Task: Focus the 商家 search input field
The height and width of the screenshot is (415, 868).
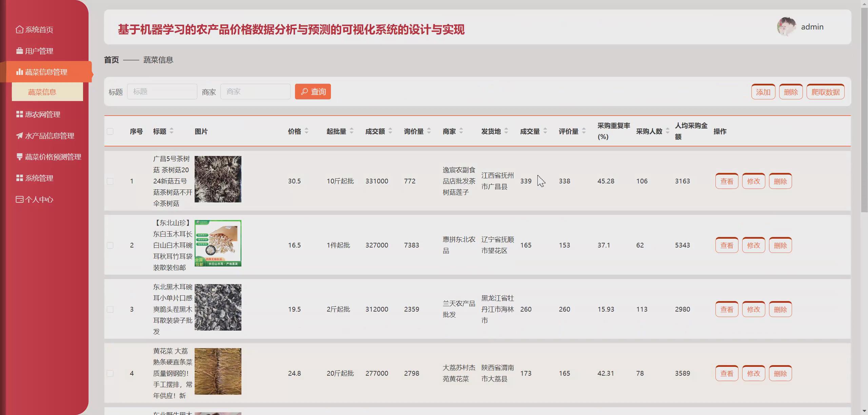Action: click(255, 92)
